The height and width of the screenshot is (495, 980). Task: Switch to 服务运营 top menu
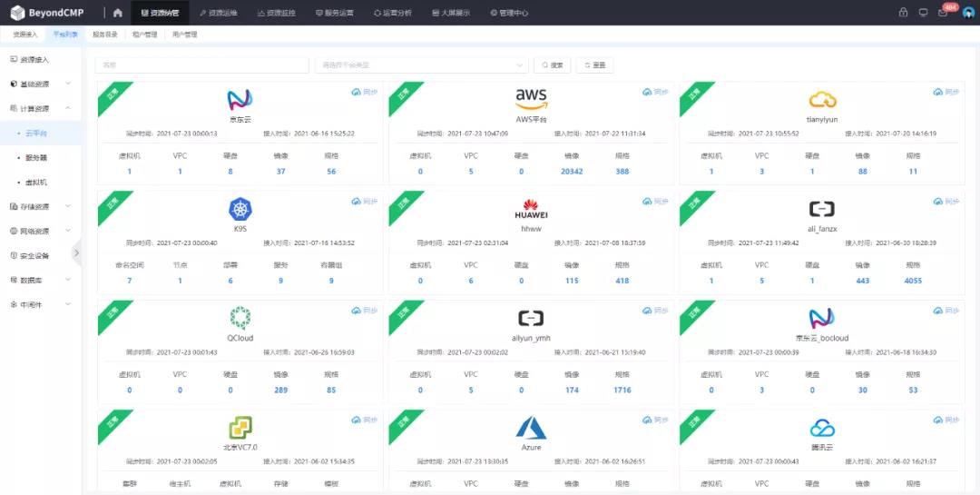coord(334,13)
